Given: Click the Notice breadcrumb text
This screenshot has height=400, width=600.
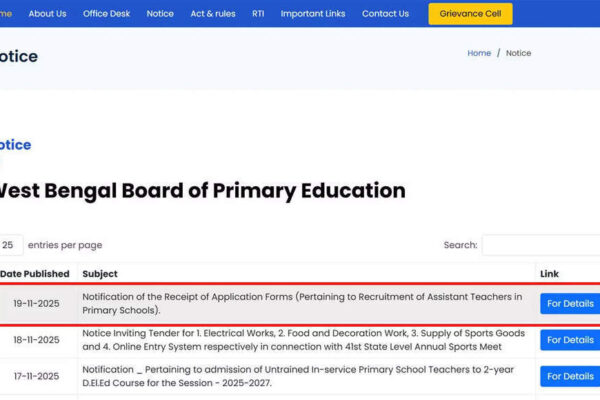Looking at the screenshot, I should [518, 53].
